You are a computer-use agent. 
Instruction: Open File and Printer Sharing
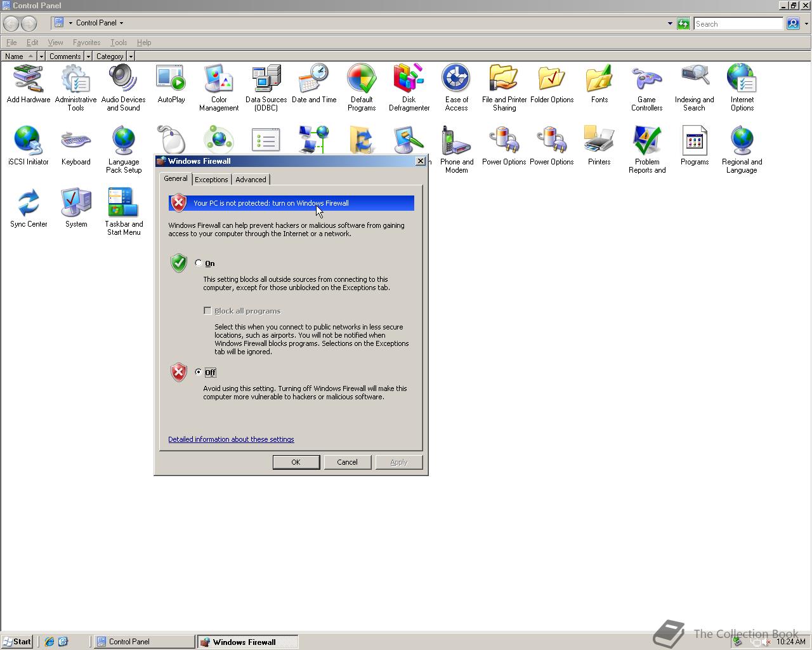504,88
